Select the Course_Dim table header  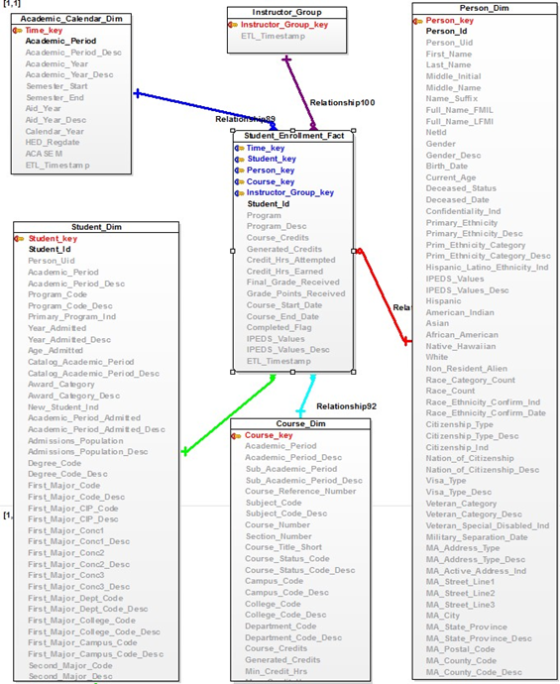(x=300, y=424)
